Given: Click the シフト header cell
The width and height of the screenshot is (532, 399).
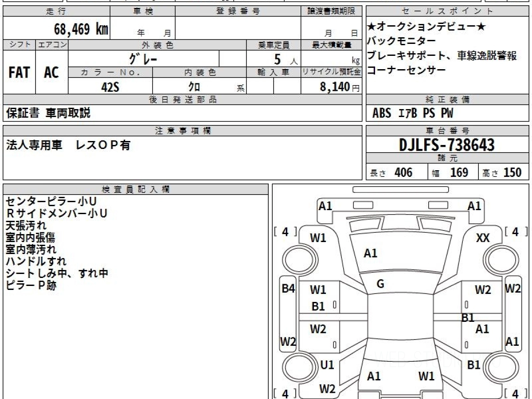Looking at the screenshot, I should 20,45.
